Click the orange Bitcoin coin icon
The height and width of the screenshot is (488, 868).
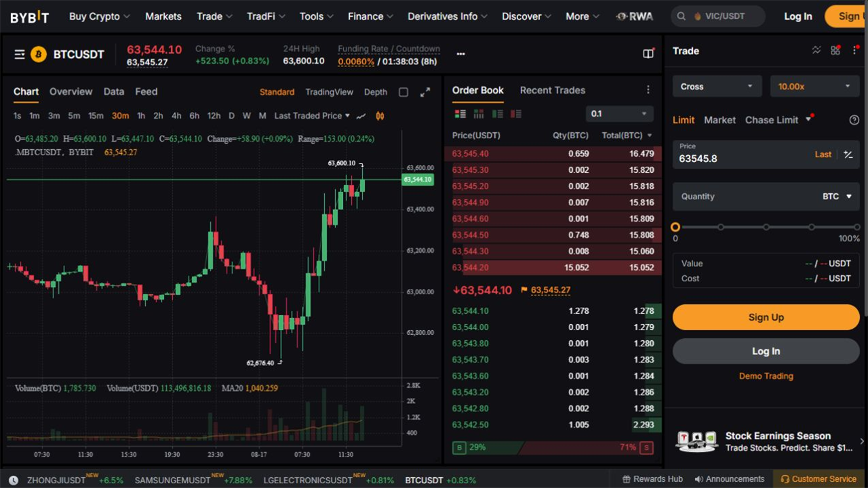[39, 54]
